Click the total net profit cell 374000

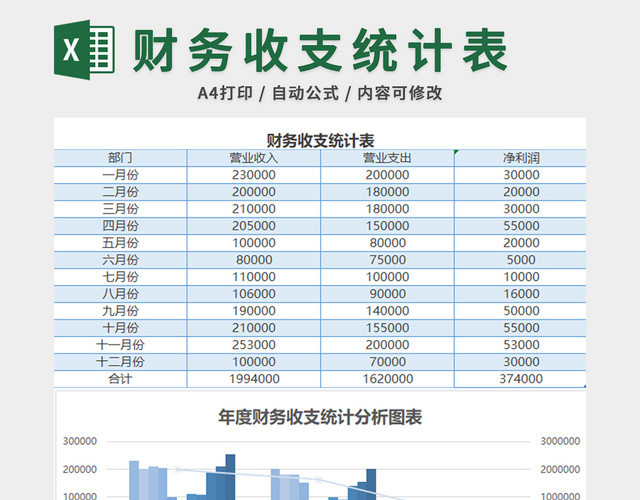point(520,379)
